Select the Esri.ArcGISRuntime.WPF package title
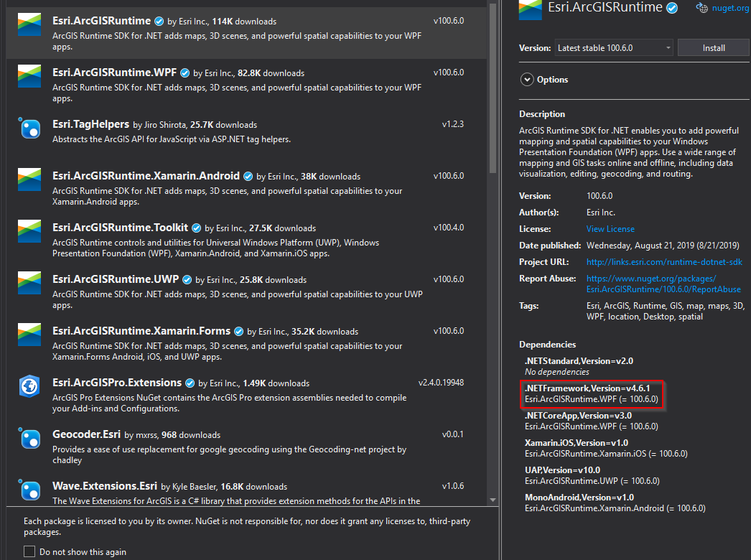Viewport: 751px width, 560px height. [x=114, y=73]
